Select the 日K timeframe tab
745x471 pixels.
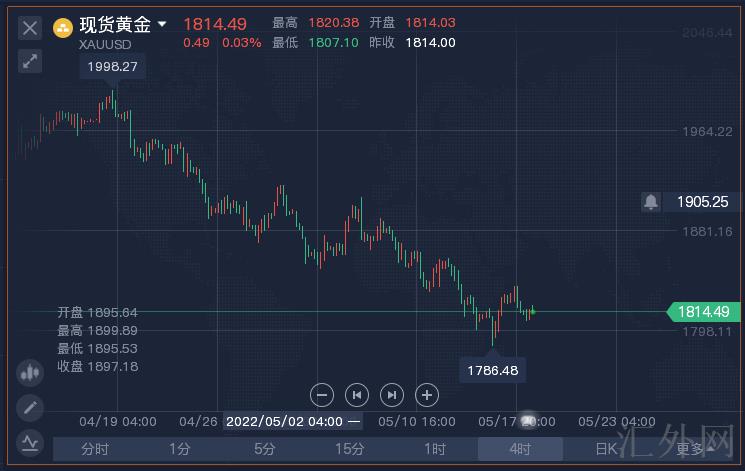(606, 449)
